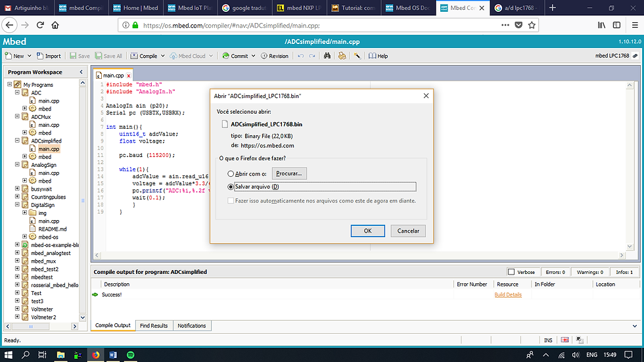Bookmark this page with the star icon
Screen dimensions: 644x362
click(532, 25)
